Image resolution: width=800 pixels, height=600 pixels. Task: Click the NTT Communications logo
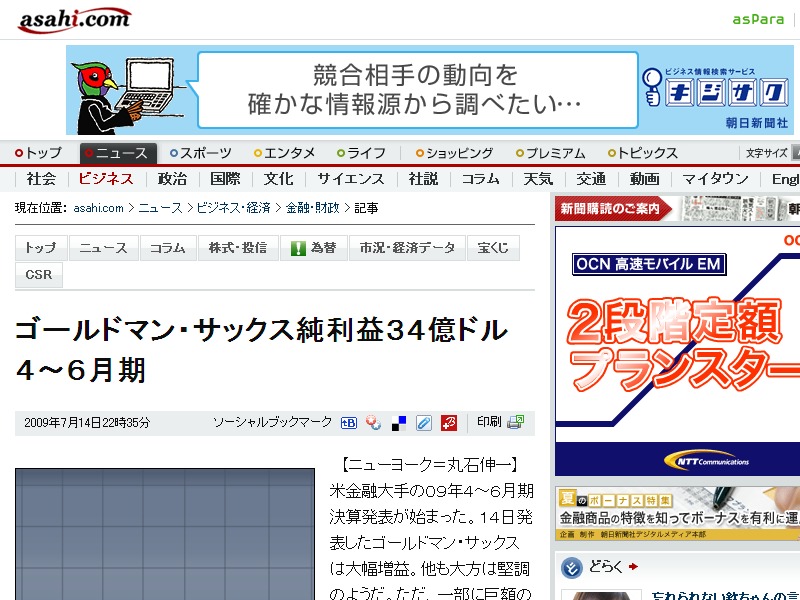(x=707, y=461)
